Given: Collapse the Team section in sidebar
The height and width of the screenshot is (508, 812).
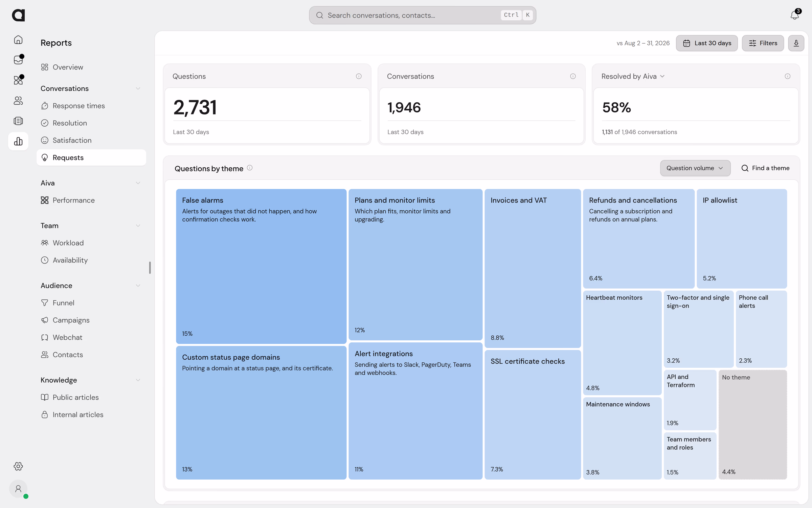Looking at the screenshot, I should [138, 226].
